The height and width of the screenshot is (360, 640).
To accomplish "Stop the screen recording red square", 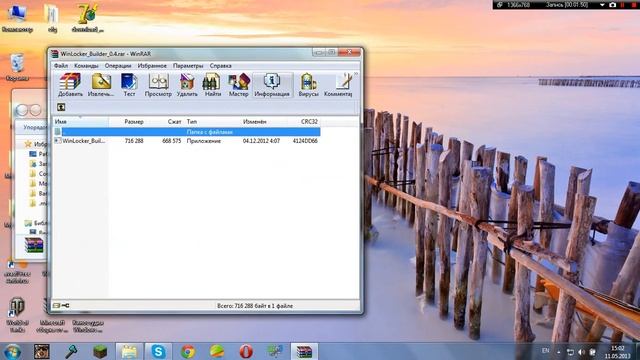I will pyautogui.click(x=634, y=5).
